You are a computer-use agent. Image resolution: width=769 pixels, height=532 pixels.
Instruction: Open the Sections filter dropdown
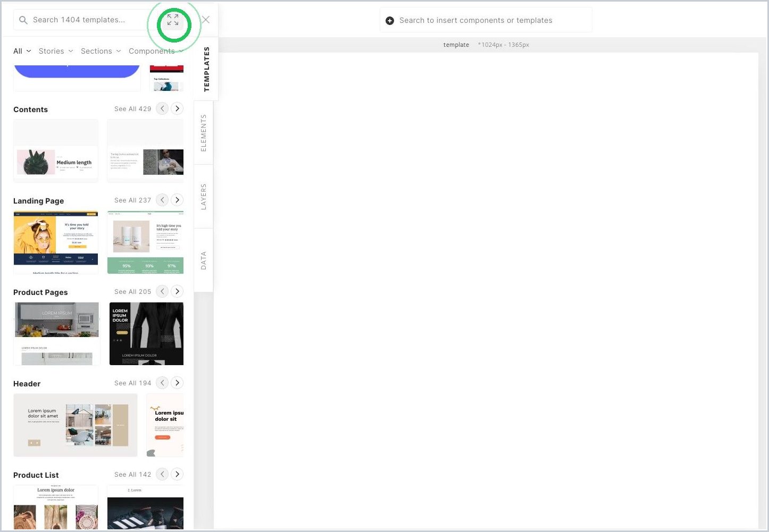coord(101,51)
